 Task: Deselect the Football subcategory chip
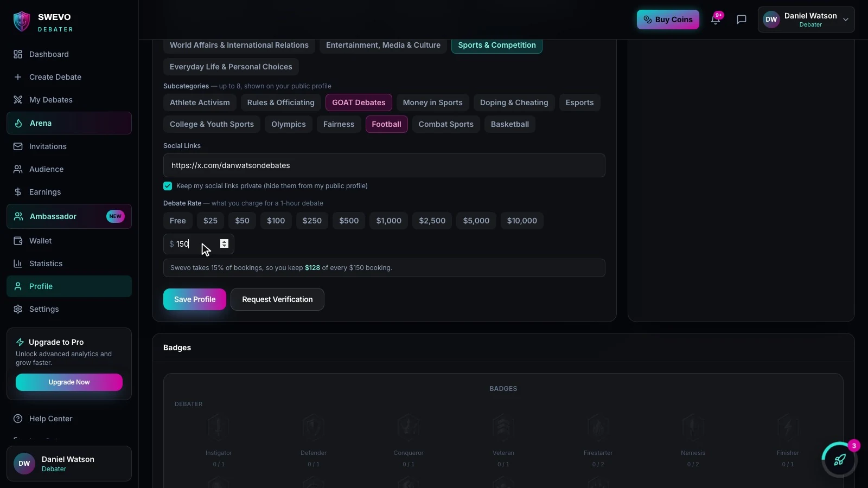click(386, 124)
